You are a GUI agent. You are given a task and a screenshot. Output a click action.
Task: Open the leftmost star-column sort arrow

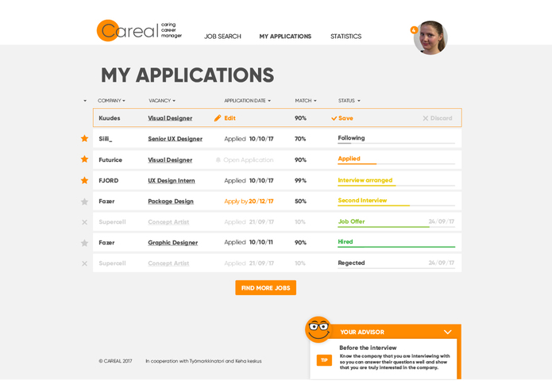click(85, 101)
